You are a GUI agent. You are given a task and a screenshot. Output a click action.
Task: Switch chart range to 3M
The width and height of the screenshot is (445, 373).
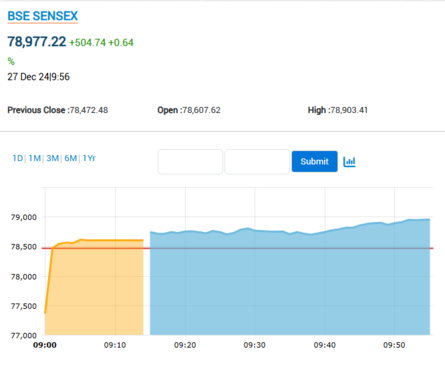[53, 158]
